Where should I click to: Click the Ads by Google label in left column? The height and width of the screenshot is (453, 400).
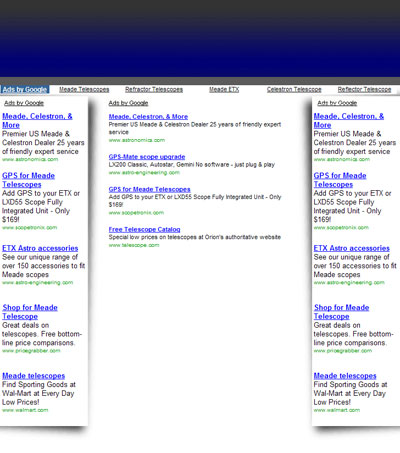click(x=24, y=103)
